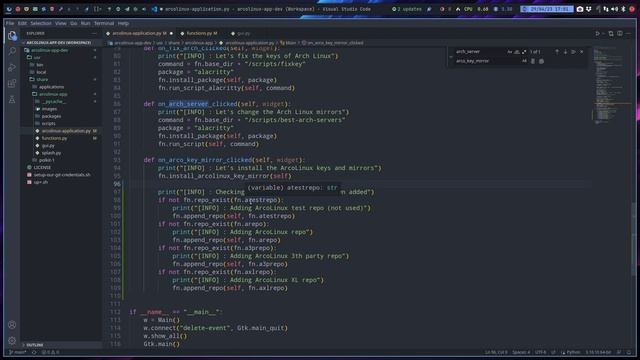Open the Explorer view in activity bar
Screen dimensions: 640x360
[12, 36]
